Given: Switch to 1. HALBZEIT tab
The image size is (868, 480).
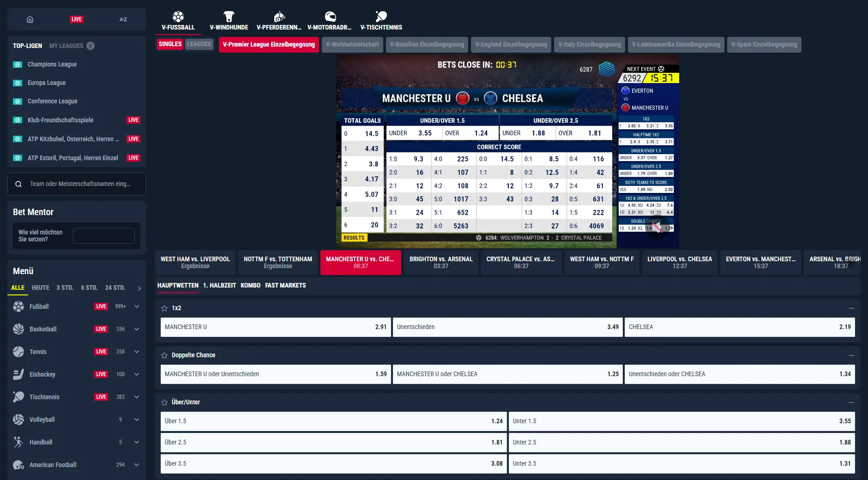Looking at the screenshot, I should click(x=219, y=286).
